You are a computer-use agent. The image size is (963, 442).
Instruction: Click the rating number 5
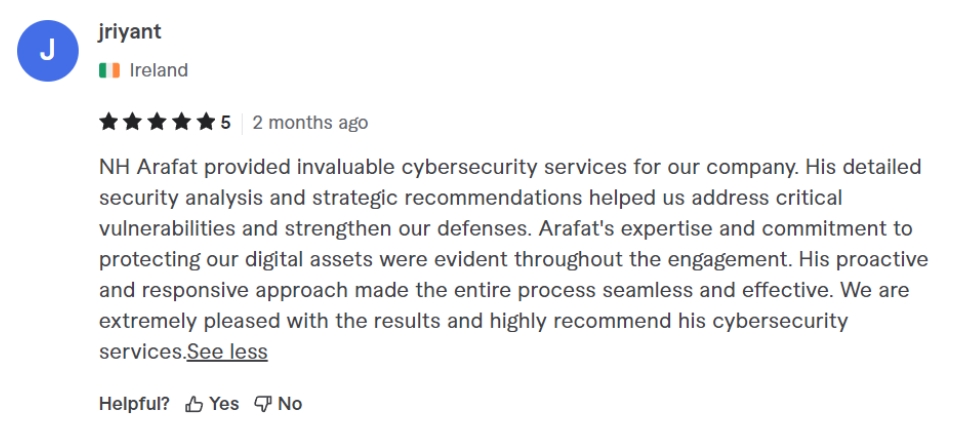pyautogui.click(x=225, y=123)
